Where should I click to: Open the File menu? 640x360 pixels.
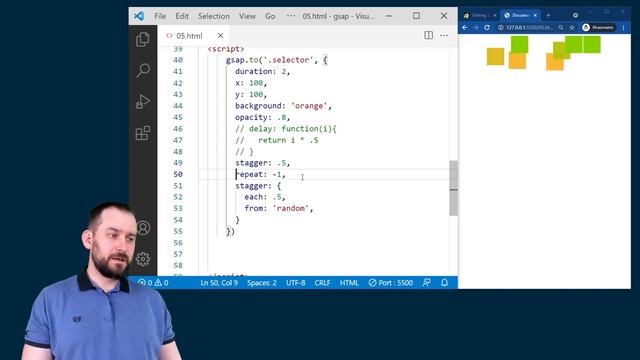coord(160,16)
